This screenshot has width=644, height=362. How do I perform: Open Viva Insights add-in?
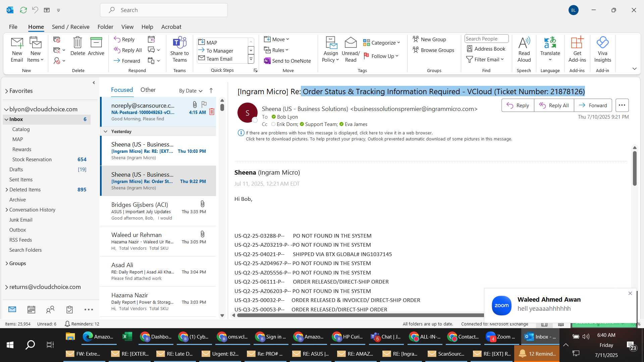[603, 50]
